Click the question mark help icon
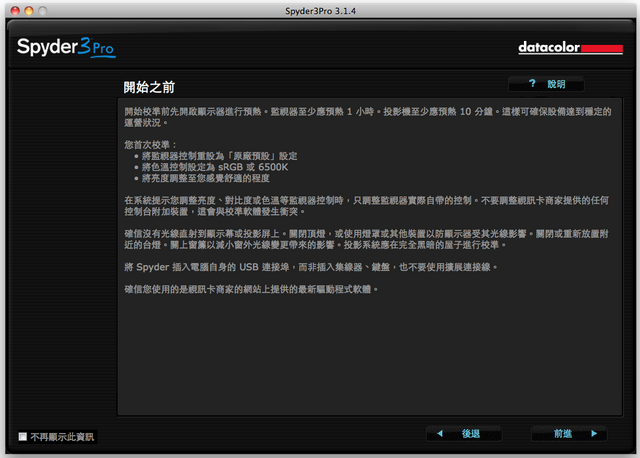This screenshot has height=458, width=640. (x=532, y=84)
